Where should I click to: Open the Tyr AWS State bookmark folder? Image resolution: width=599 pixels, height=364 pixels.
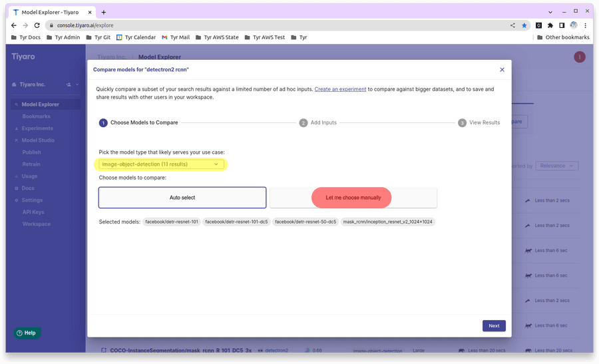(217, 37)
